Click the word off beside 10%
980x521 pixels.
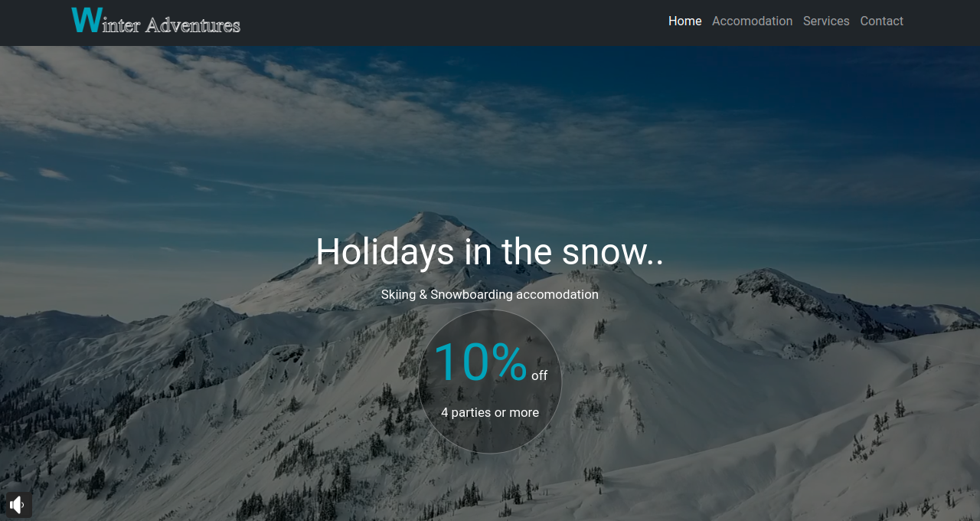pos(540,375)
